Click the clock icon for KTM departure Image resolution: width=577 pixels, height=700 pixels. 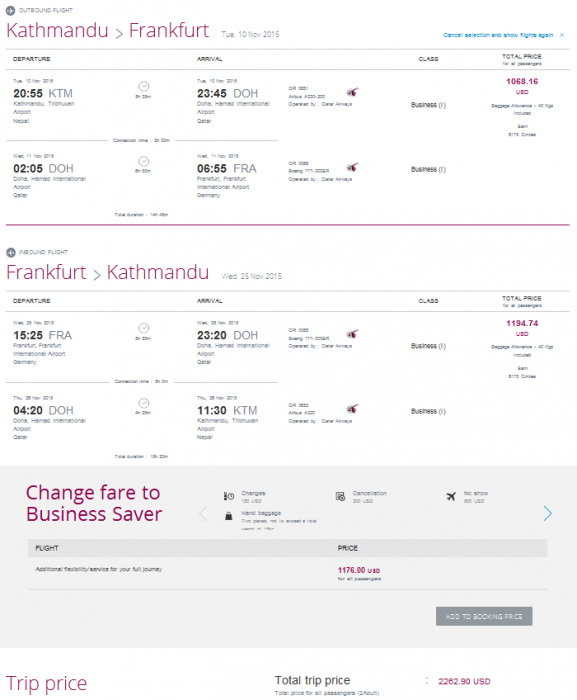[x=143, y=86]
